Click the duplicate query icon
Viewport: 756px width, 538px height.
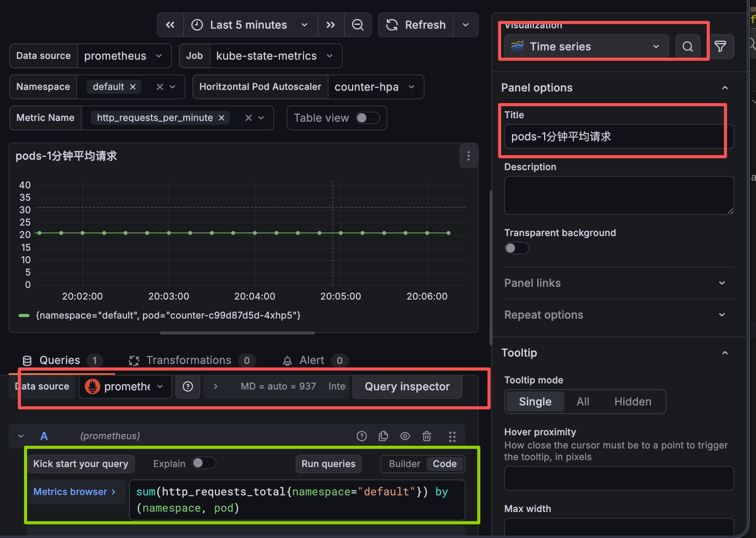(x=383, y=436)
